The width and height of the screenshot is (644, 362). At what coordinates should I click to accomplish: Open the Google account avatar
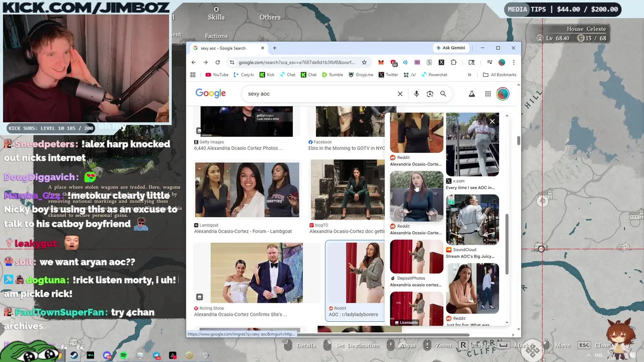click(x=503, y=94)
